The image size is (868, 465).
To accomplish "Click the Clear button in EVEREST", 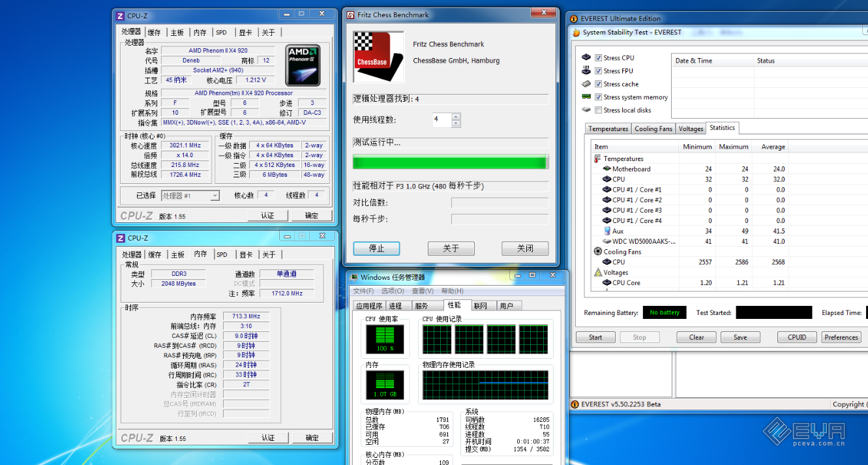I will pyautogui.click(x=696, y=337).
